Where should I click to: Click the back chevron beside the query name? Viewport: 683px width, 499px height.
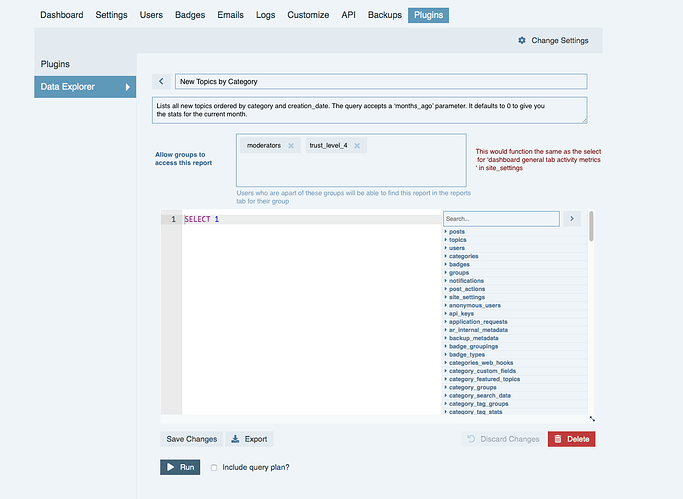161,81
